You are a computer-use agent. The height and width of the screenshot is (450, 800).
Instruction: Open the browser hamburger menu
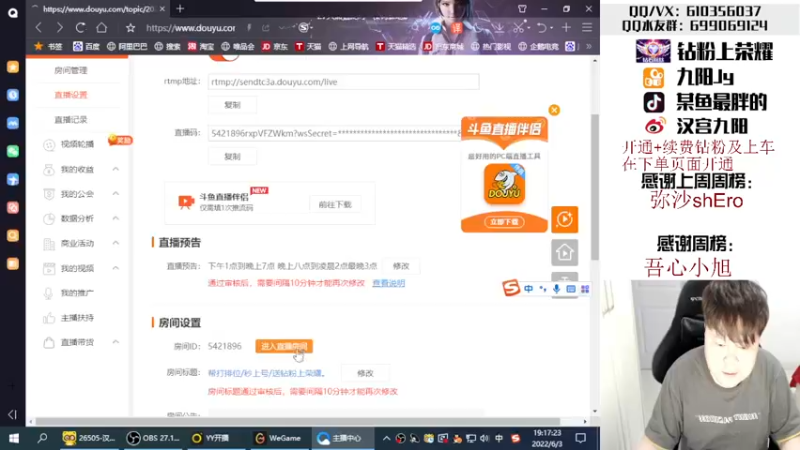(x=587, y=28)
